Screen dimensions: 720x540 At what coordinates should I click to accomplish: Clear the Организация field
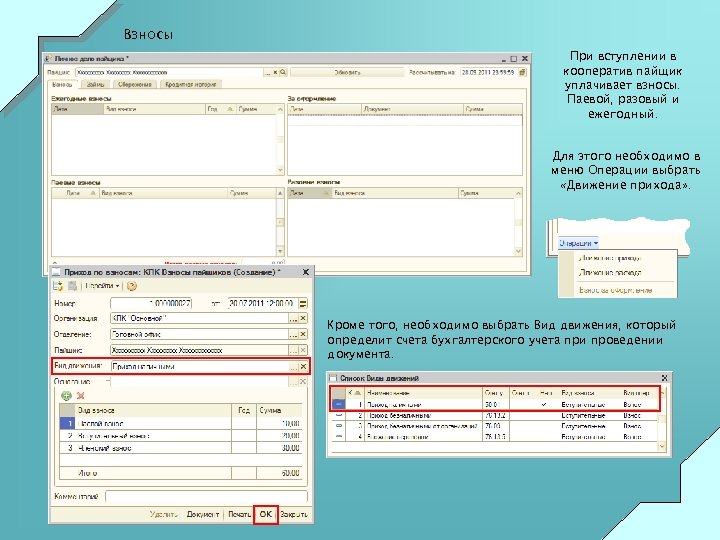click(x=303, y=319)
